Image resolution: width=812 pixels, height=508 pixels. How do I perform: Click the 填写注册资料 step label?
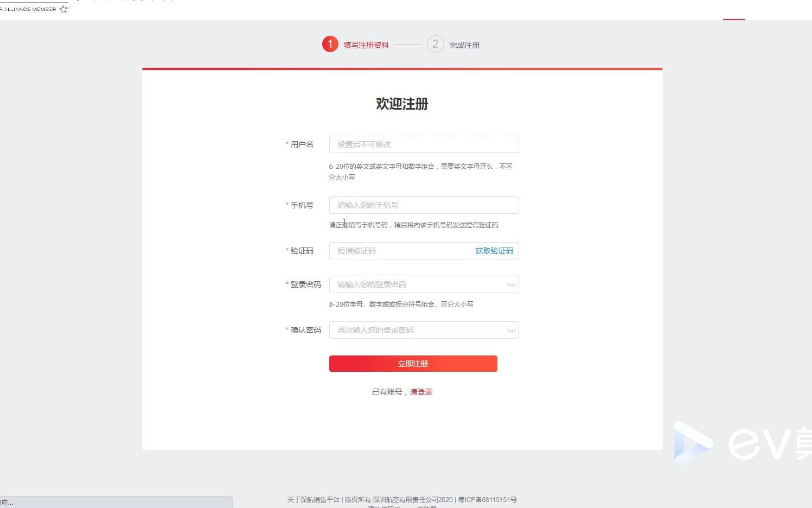pos(366,45)
